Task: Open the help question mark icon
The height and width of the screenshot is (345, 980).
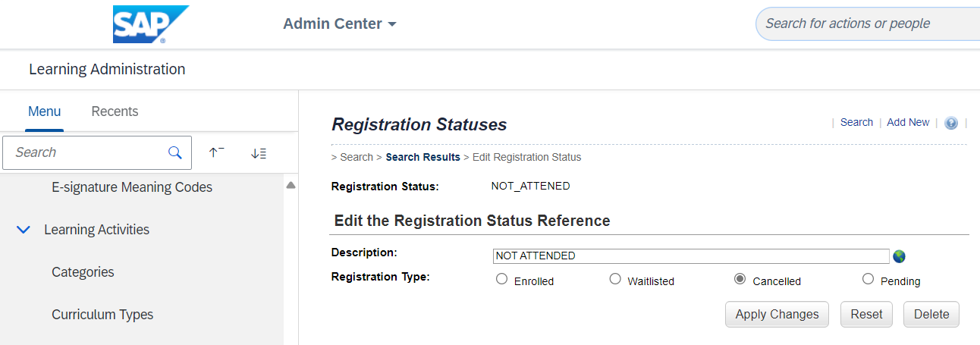Action: tap(951, 123)
